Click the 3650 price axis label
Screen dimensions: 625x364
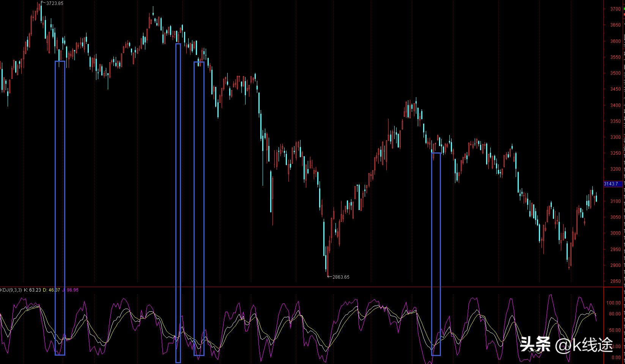click(616, 25)
